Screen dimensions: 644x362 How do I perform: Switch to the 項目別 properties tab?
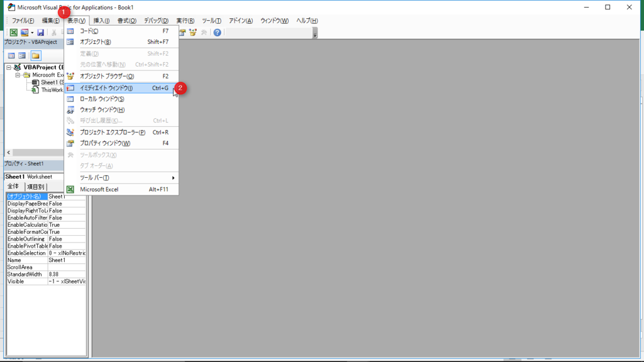tap(35, 186)
